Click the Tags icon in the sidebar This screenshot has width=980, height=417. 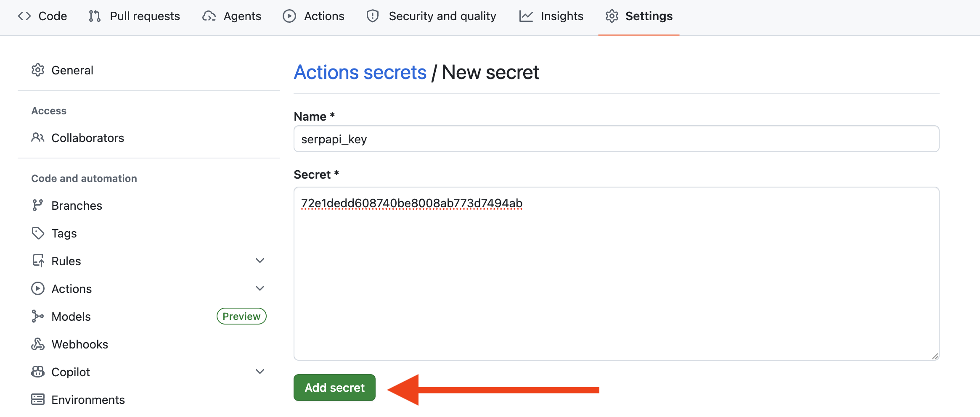(x=37, y=233)
